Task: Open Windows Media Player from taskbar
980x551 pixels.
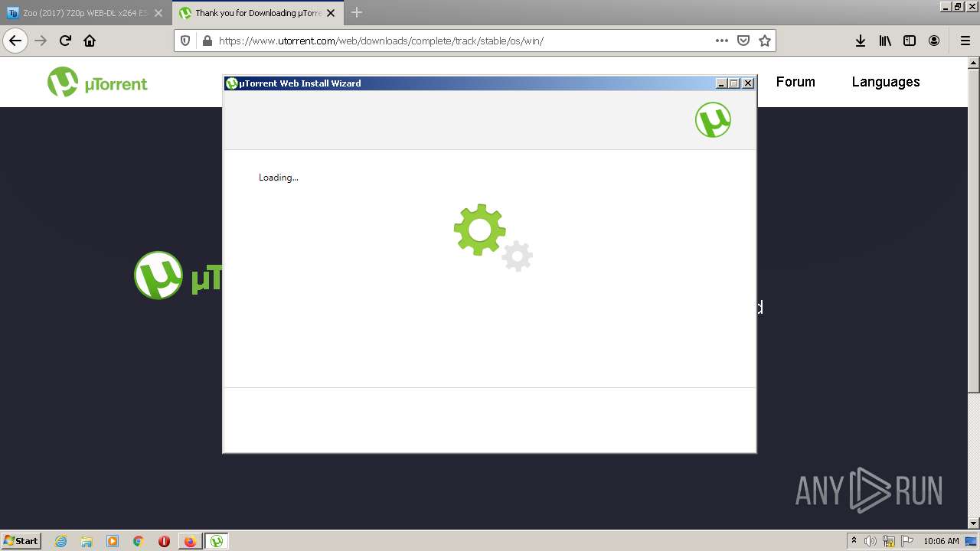Action: coord(113,541)
